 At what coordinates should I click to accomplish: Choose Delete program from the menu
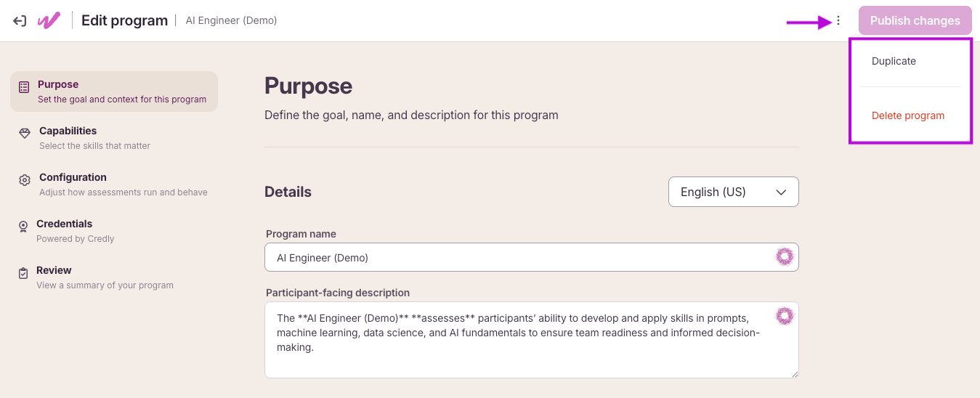point(910,115)
